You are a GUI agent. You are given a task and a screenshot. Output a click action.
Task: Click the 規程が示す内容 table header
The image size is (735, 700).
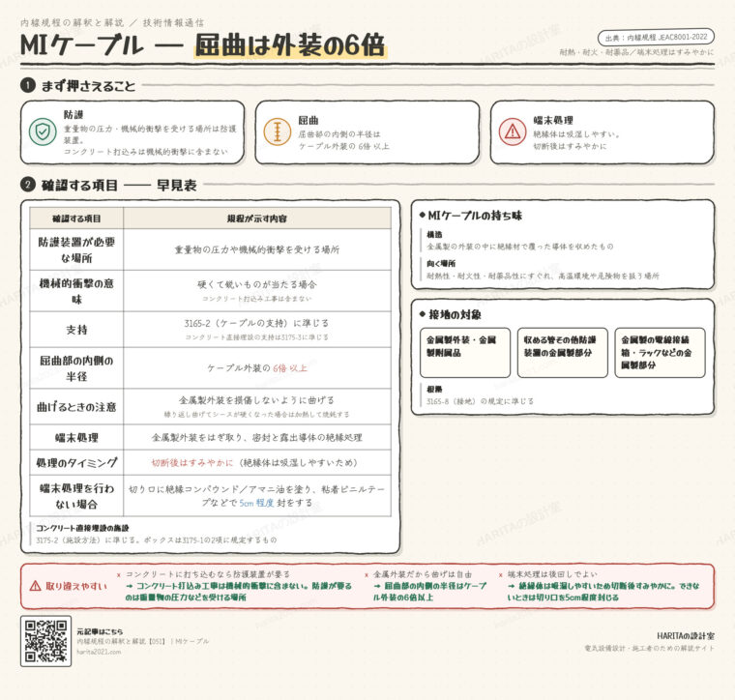pos(257,219)
